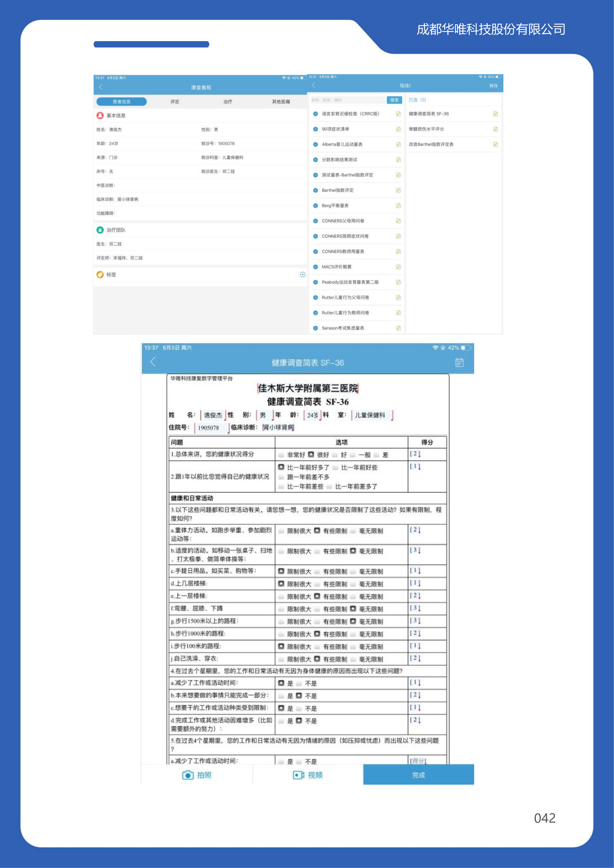Click the plus icon beside Alberta婴儿运动量表
The image size is (614, 868).
tap(315, 144)
